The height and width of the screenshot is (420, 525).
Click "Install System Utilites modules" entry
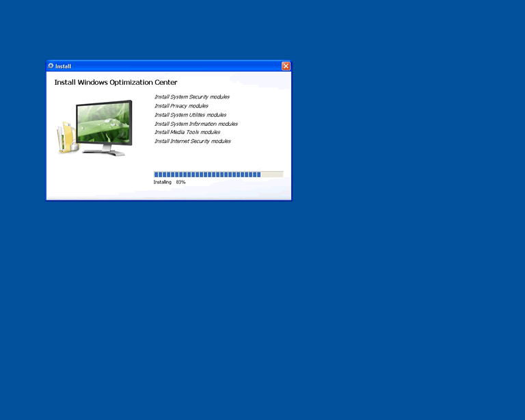(190, 115)
